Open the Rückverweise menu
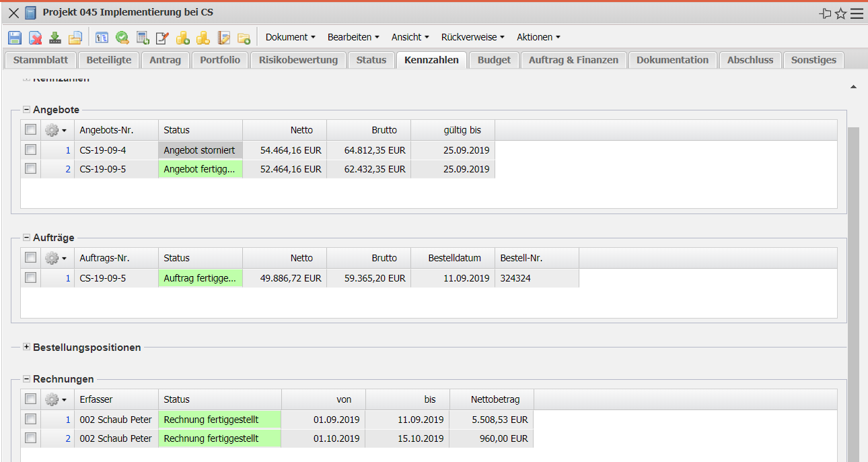The width and height of the screenshot is (868, 462). click(472, 37)
